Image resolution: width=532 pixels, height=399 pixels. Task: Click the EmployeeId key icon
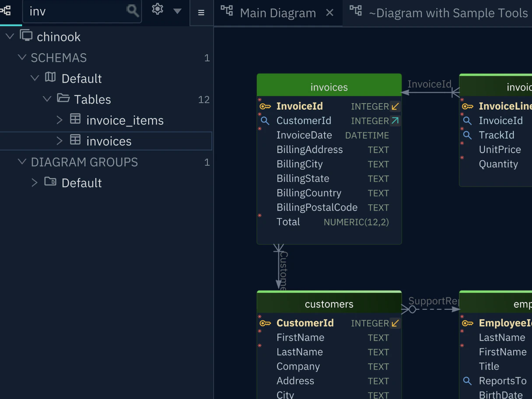pos(468,323)
